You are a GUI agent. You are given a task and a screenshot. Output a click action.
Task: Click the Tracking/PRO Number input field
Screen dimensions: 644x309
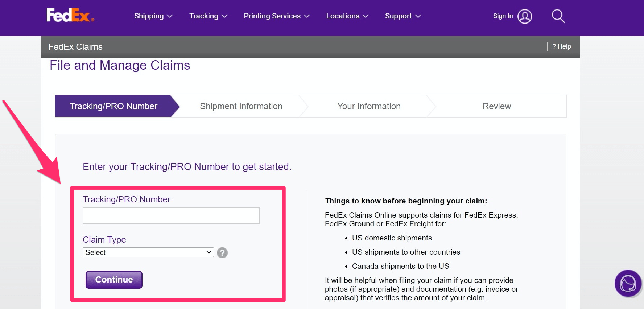click(x=171, y=215)
